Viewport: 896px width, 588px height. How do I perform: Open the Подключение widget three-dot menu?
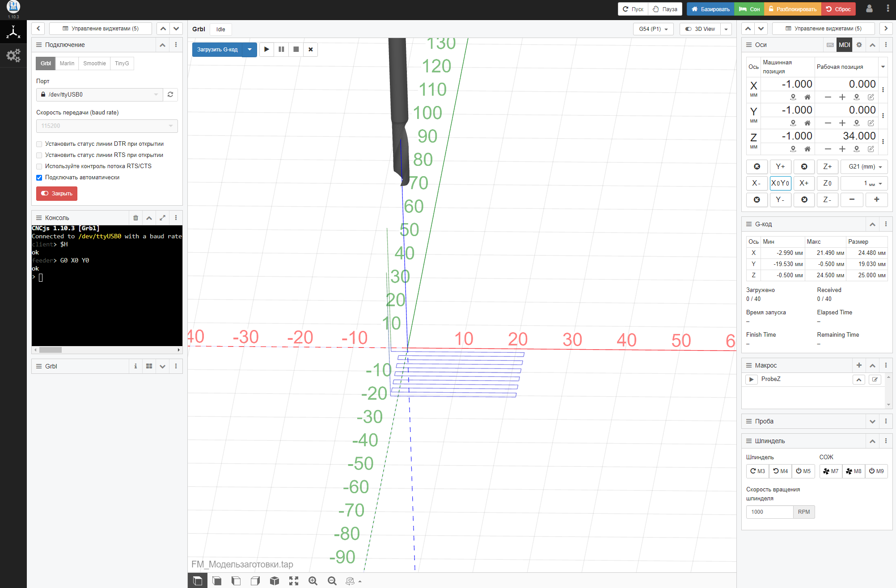[x=176, y=45]
